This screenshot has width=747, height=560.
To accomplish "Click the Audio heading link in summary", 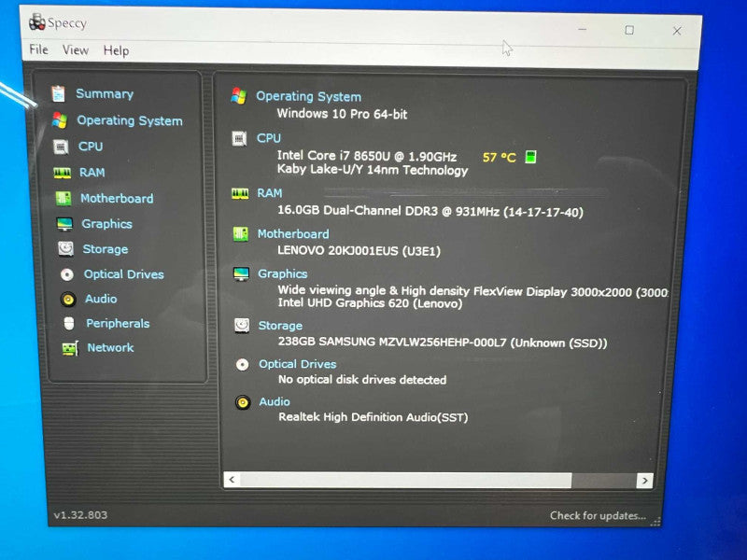I will (275, 402).
